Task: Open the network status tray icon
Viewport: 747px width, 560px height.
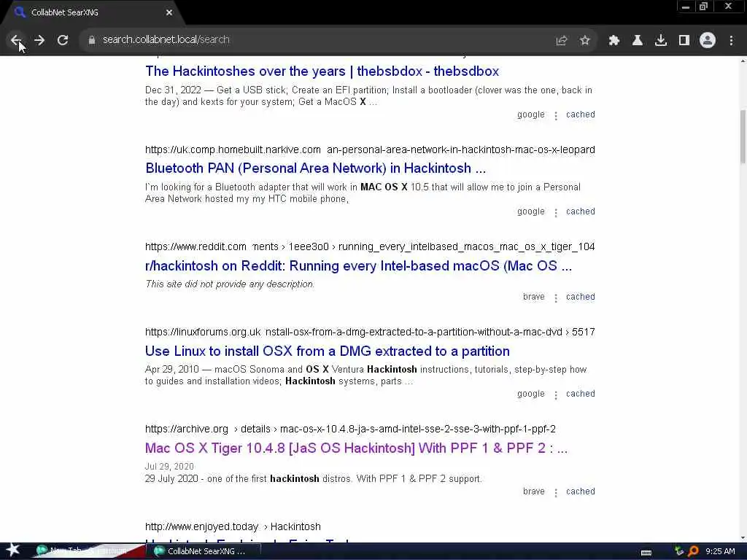Action: click(x=679, y=551)
